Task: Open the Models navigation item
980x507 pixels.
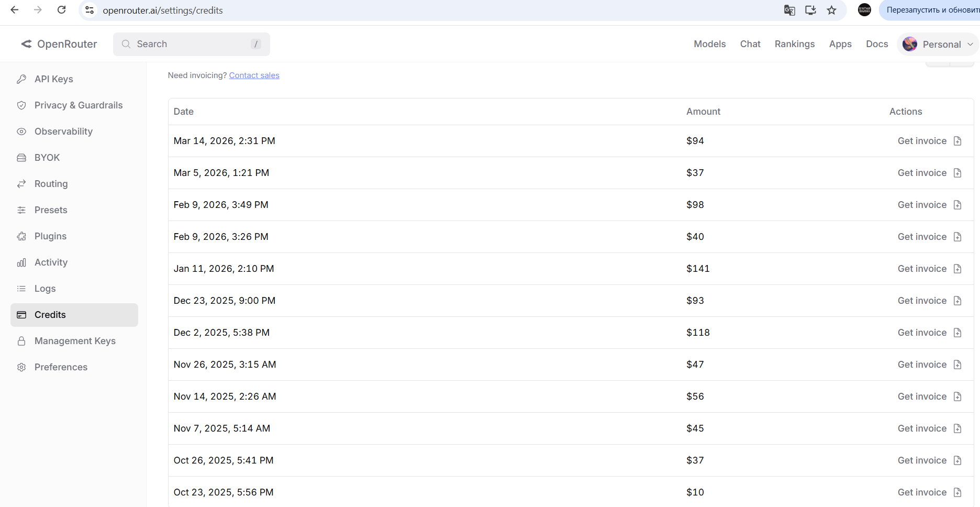Action: (709, 44)
